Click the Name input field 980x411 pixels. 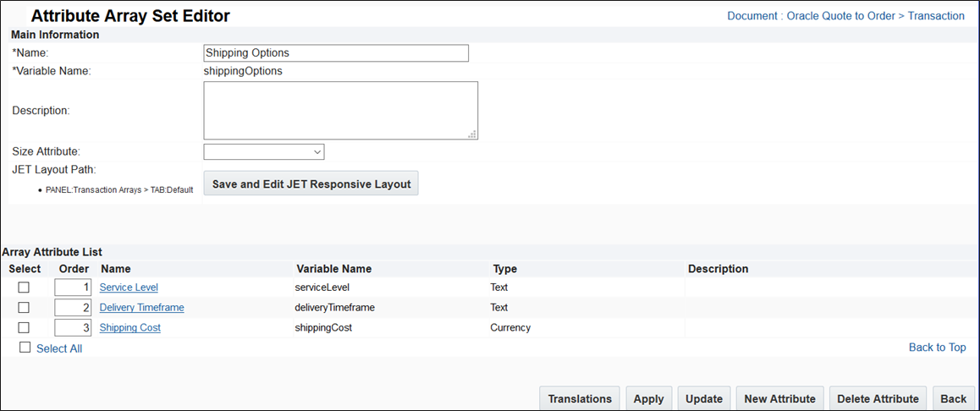[x=336, y=53]
